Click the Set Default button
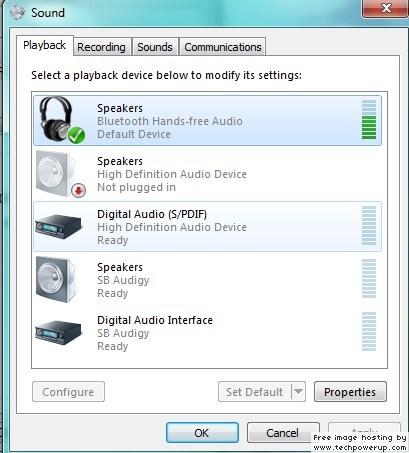 coord(255,392)
